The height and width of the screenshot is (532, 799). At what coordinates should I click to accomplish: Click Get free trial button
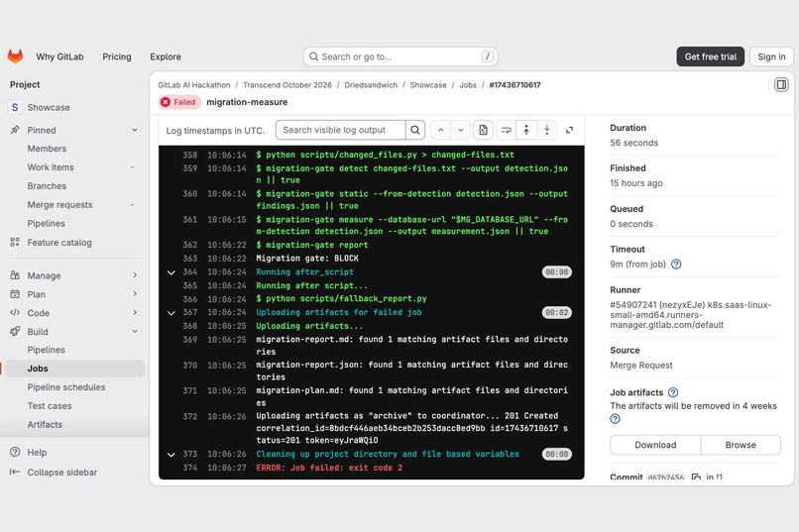(711, 56)
